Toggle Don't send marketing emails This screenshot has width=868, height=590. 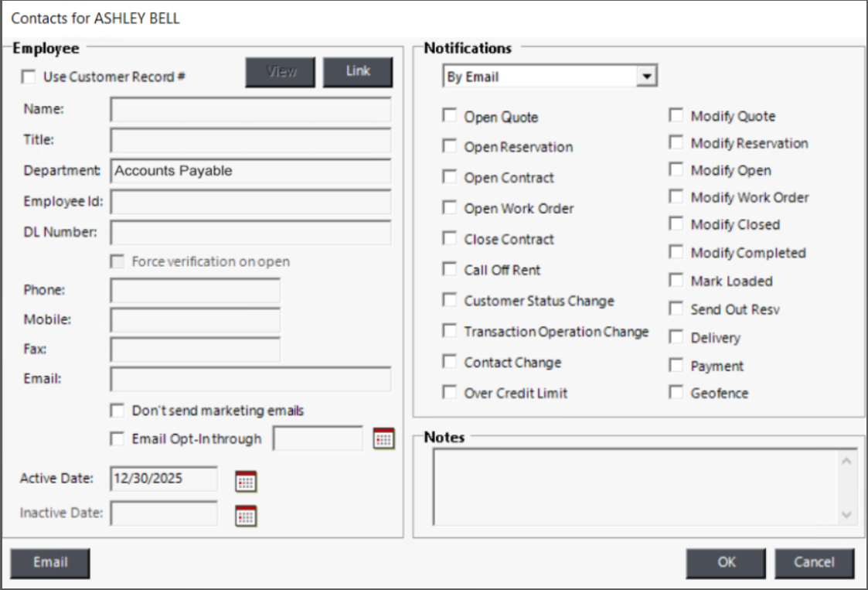pos(117,410)
